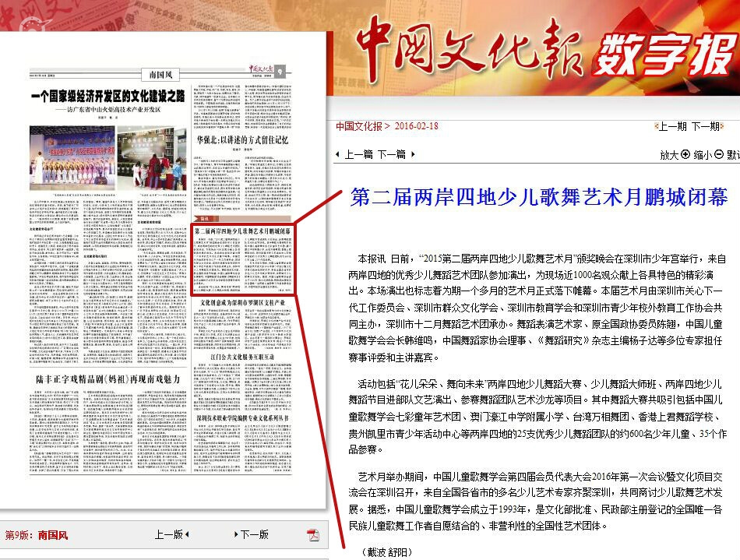Open article 江门公共文化服务互联互通 on page
This screenshot has height=560, width=740.
point(242,356)
